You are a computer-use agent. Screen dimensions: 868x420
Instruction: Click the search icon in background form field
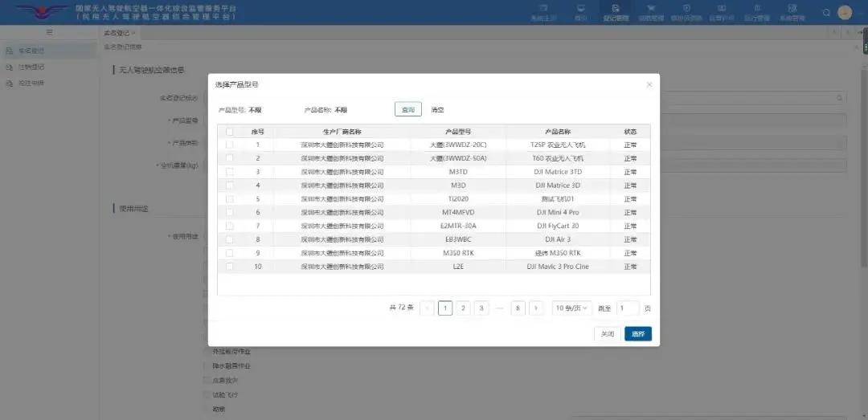pyautogui.click(x=840, y=98)
